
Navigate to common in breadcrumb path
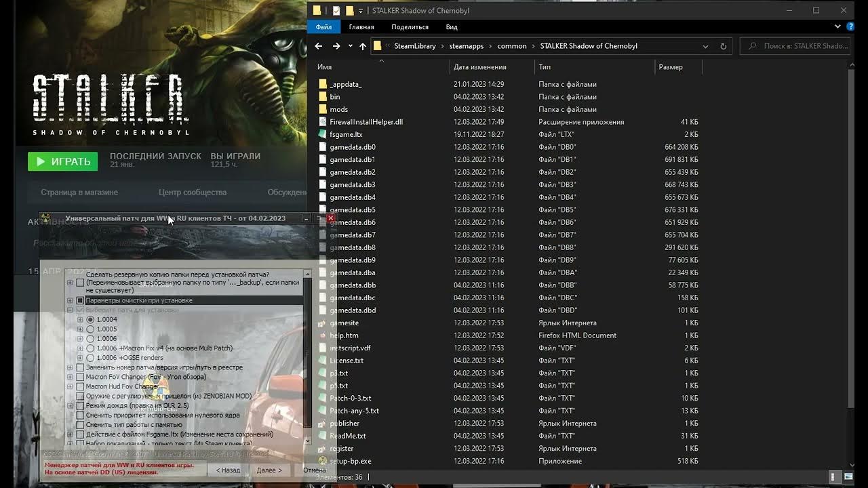[x=512, y=46]
